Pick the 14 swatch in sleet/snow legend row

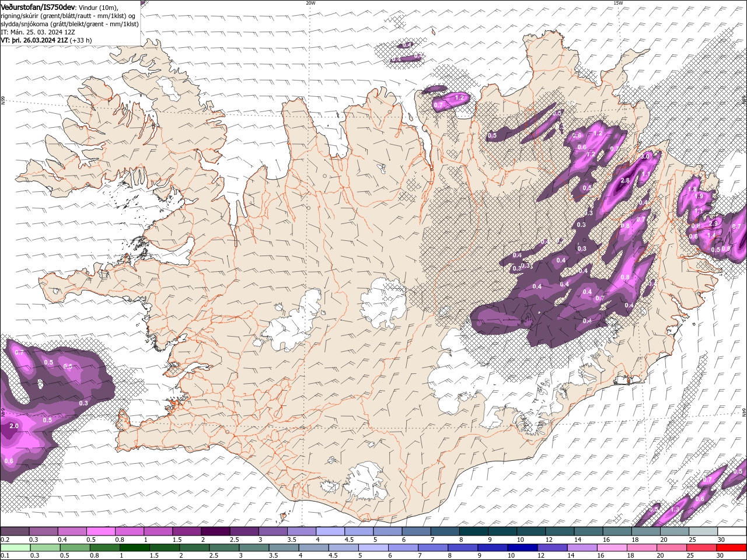pos(589,531)
